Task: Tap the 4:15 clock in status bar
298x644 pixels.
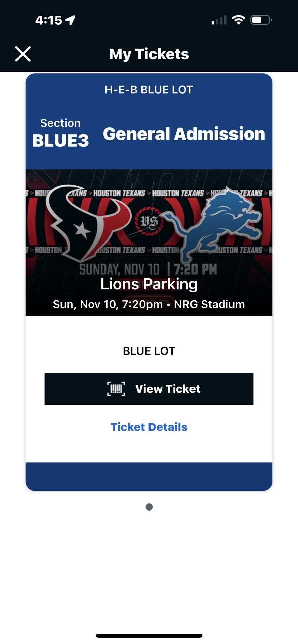Action: click(x=49, y=20)
